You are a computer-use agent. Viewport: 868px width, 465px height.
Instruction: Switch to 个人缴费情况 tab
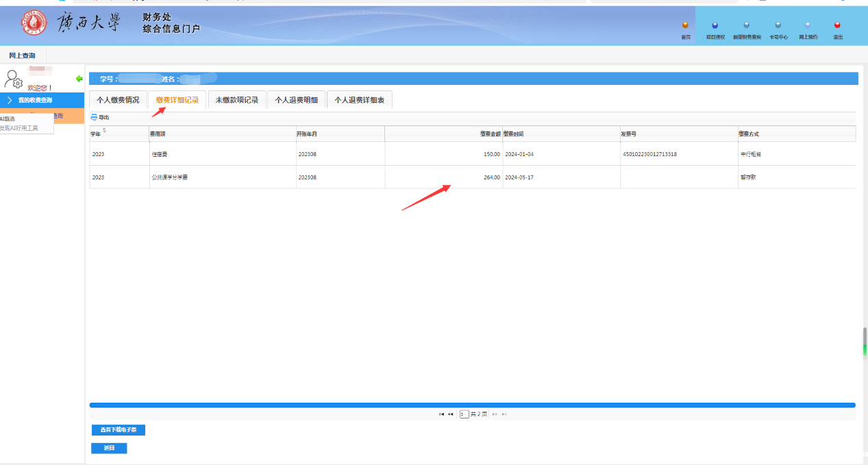118,100
